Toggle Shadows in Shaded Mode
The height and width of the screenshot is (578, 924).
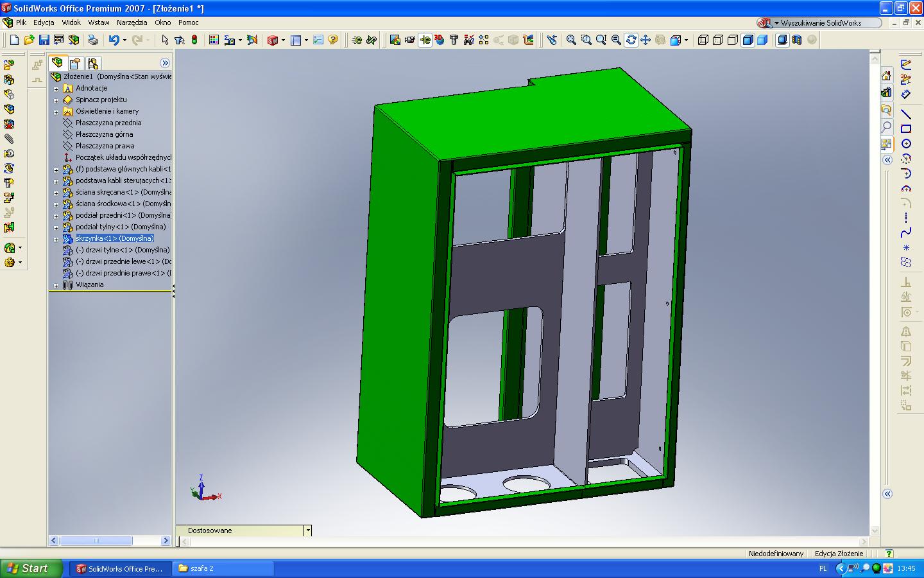pos(782,40)
